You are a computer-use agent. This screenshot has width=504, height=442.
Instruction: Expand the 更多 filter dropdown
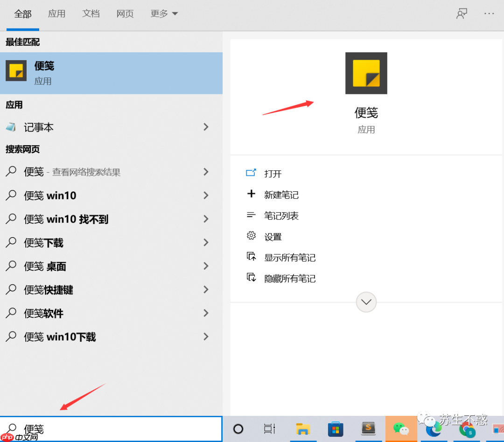(x=164, y=14)
